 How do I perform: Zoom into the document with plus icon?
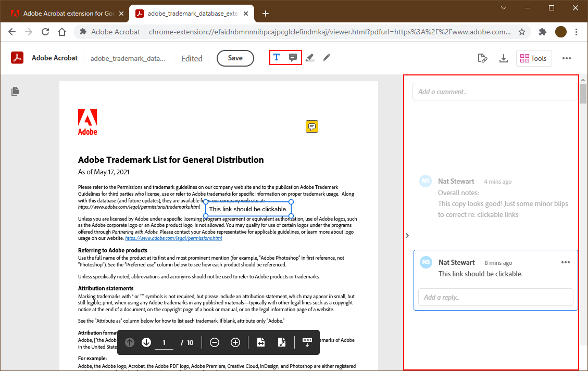pyautogui.click(x=235, y=342)
